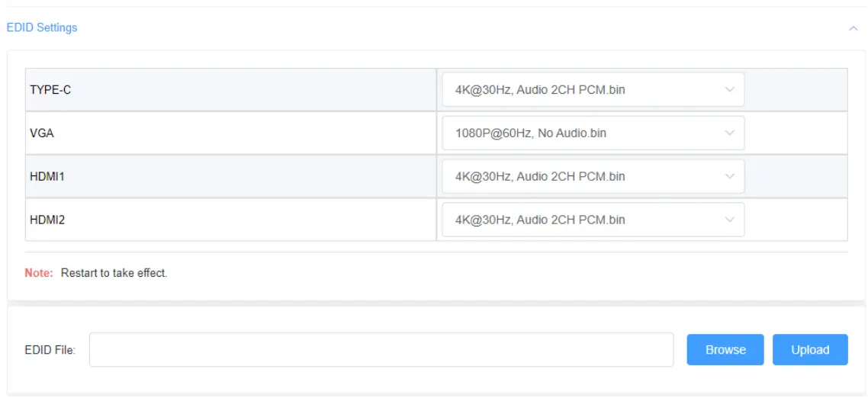Image resolution: width=868 pixels, height=398 pixels.
Task: Click the chevron icon in HDMI2 dropdown
Action: coord(729,220)
